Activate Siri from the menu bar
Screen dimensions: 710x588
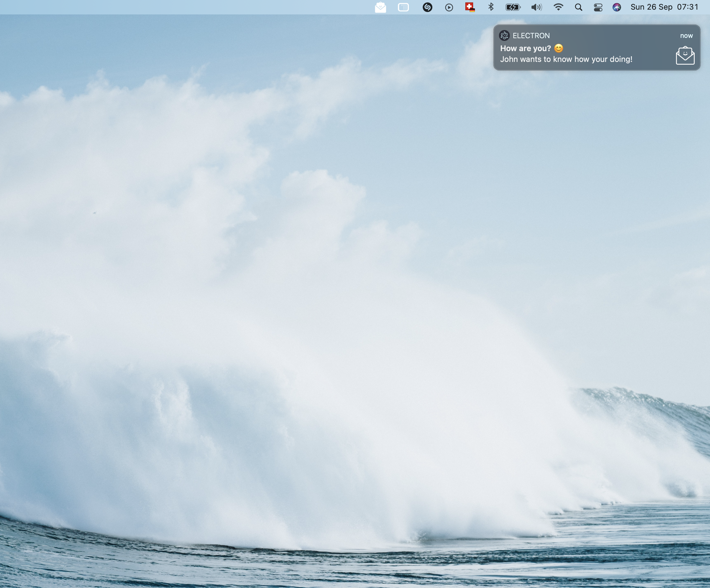[617, 7]
